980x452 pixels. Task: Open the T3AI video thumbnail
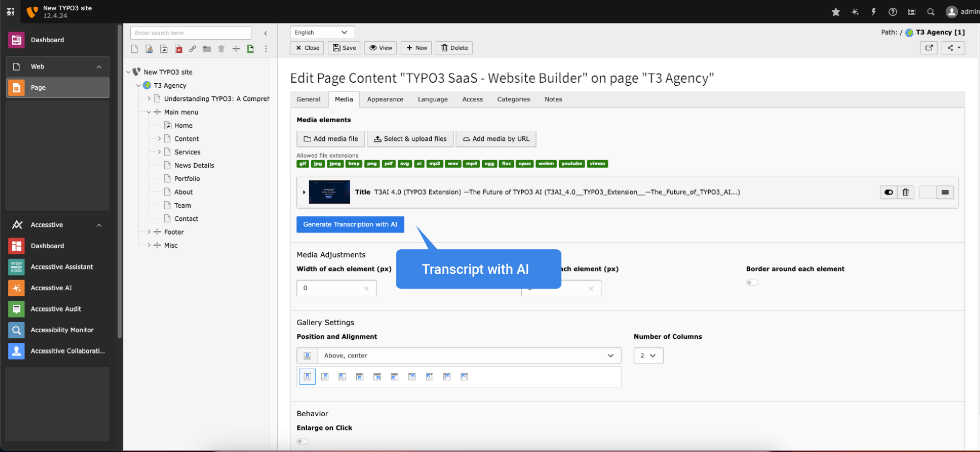(x=329, y=192)
